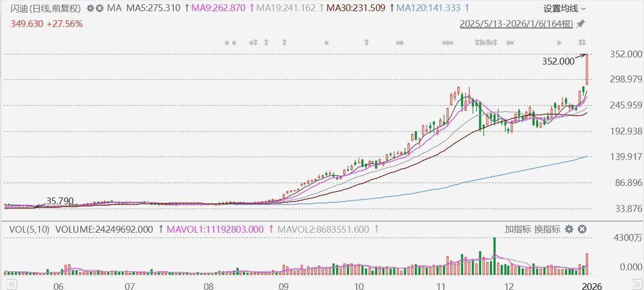This screenshot has height=290, width=644.
Task: Close the MA indicator with X icon
Action: pyautogui.click(x=100, y=8)
